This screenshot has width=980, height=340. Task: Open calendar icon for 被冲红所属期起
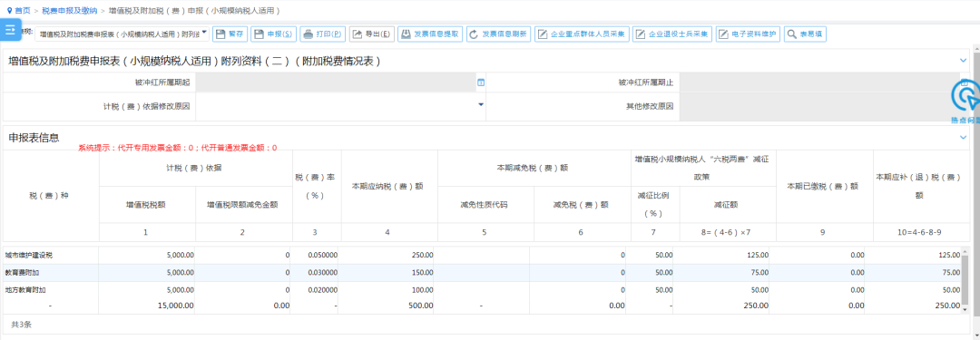pyautogui.click(x=481, y=83)
